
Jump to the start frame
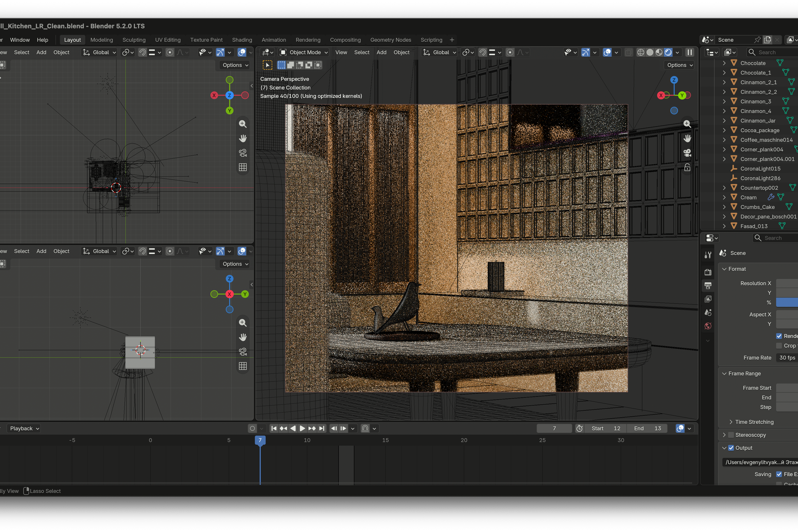point(274,429)
